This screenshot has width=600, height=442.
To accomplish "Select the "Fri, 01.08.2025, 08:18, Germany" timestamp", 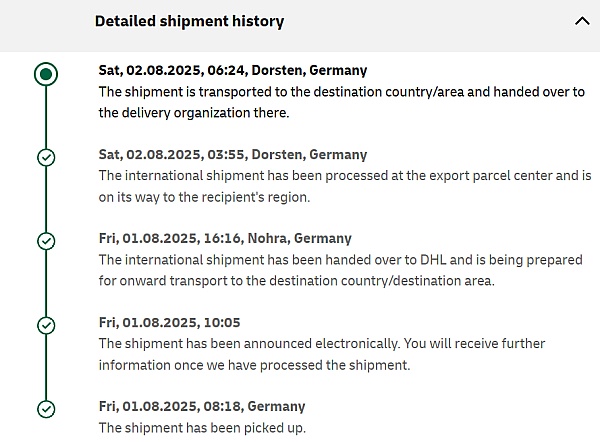I will pyautogui.click(x=201, y=407).
